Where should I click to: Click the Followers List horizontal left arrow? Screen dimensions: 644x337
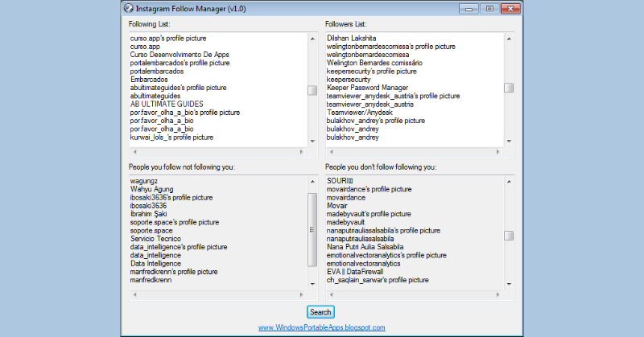[x=332, y=152]
